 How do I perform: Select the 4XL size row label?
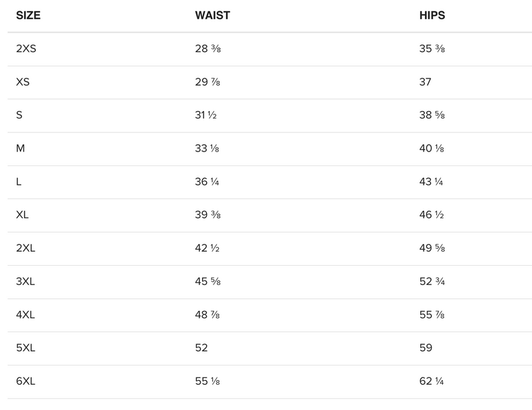25,315
